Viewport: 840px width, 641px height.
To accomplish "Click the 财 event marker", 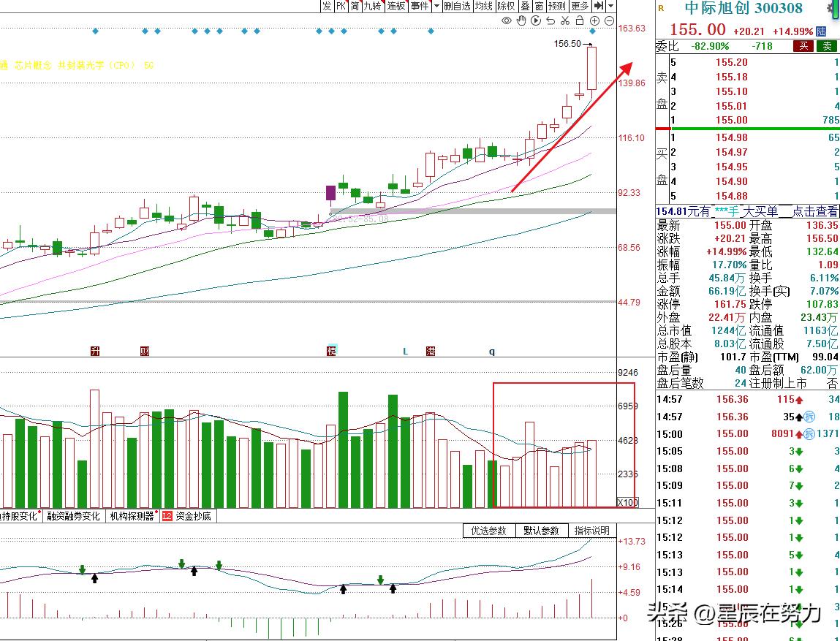I will click(145, 352).
